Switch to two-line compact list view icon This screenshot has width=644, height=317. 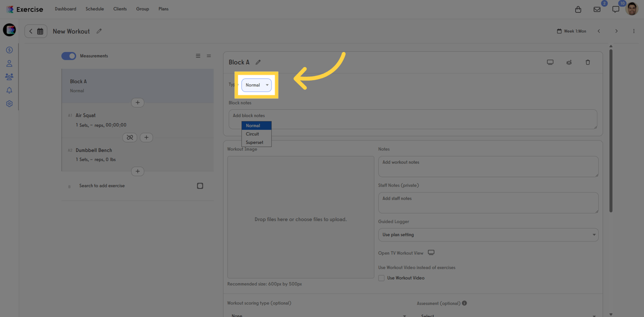click(x=209, y=56)
